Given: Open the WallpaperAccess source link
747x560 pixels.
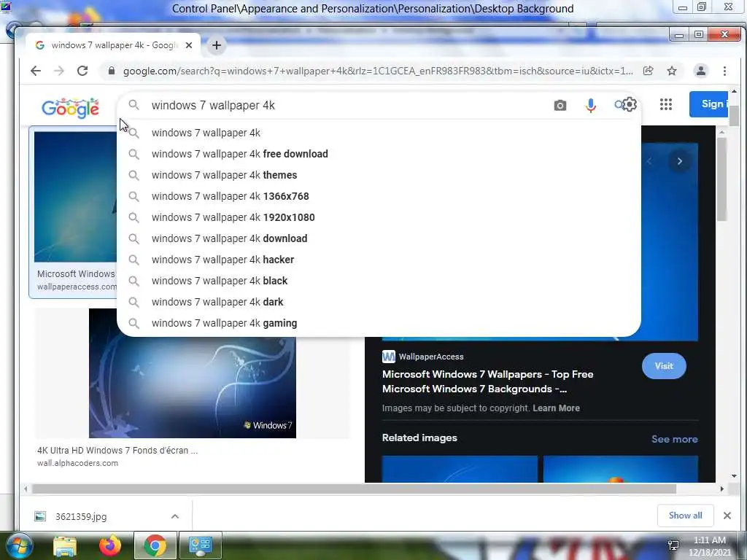Looking at the screenshot, I should point(423,357).
